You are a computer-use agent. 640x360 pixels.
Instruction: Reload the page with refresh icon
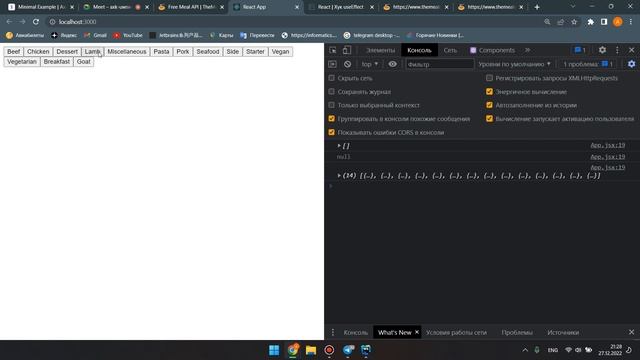[x=36, y=22]
